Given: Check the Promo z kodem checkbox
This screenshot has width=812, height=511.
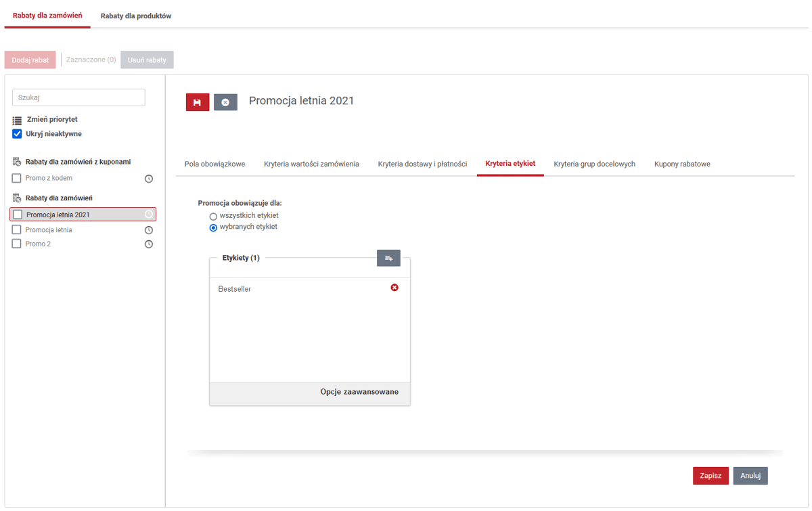Looking at the screenshot, I should point(17,178).
